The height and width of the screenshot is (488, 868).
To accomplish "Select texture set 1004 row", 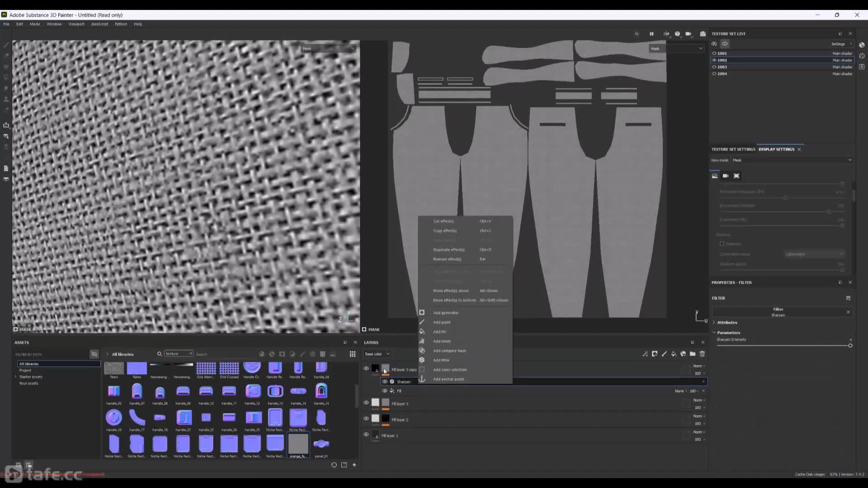I will point(783,74).
